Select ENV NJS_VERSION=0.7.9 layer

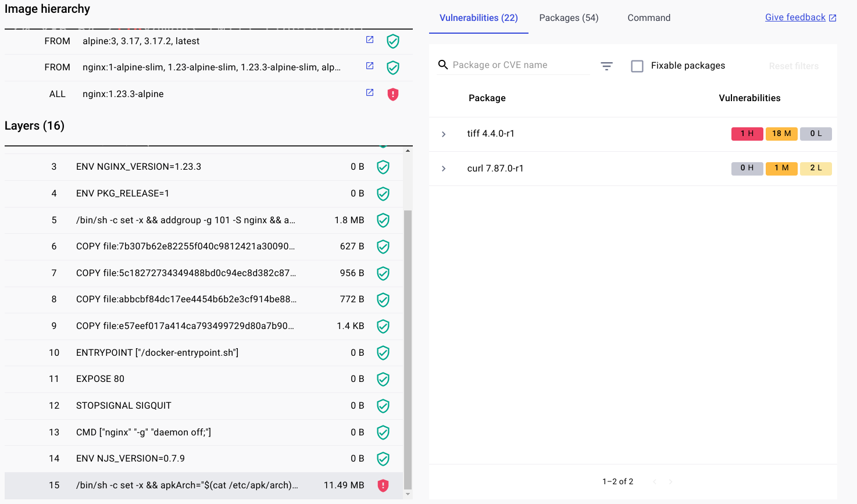(x=203, y=459)
